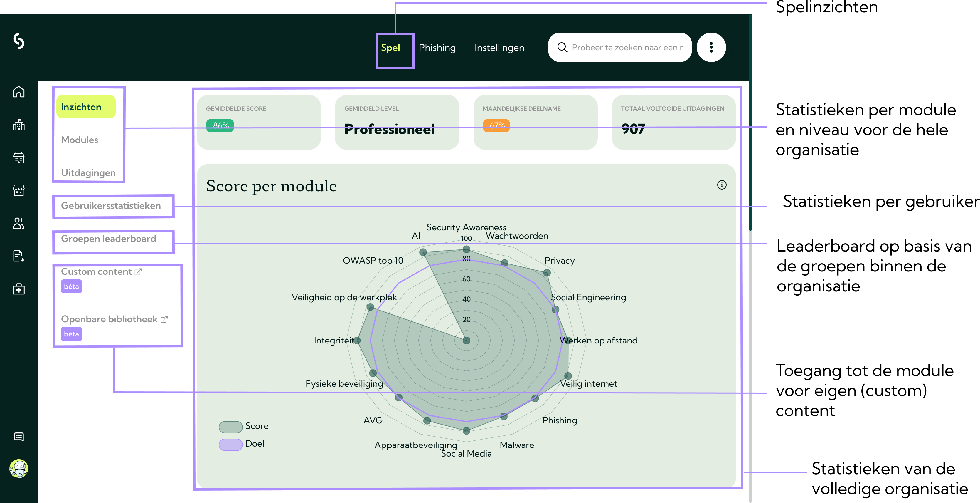Click the 'Werken op afstand' chart label
The height and width of the screenshot is (503, 980).
(598, 341)
